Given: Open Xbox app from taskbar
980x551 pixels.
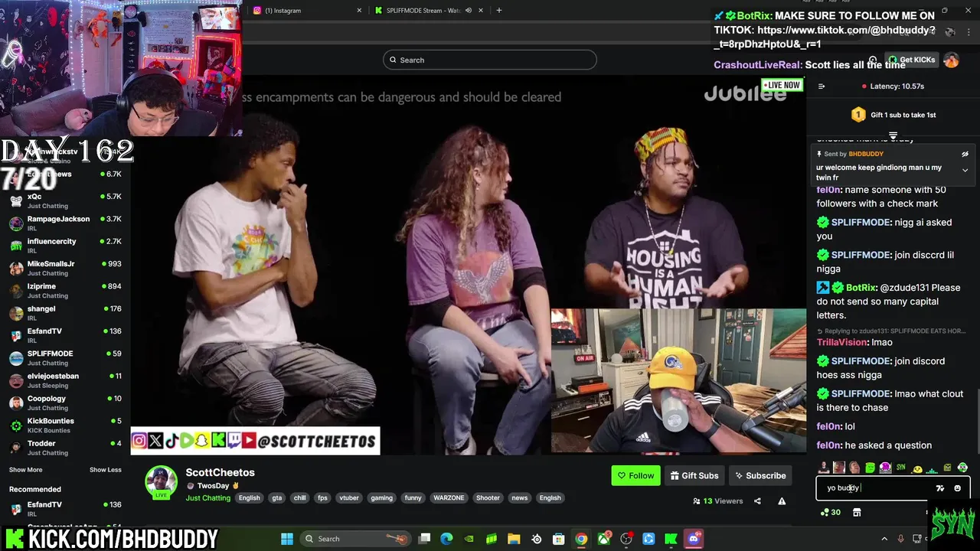Looking at the screenshot, I should [x=604, y=539].
